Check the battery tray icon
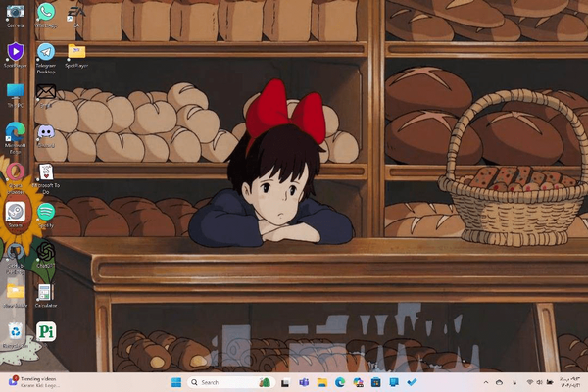The image size is (588, 392). click(550, 382)
